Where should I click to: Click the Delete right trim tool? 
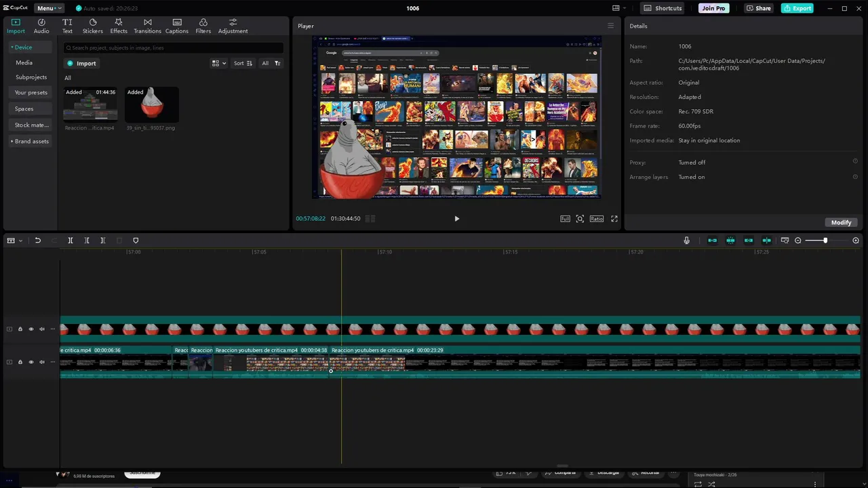click(103, 241)
